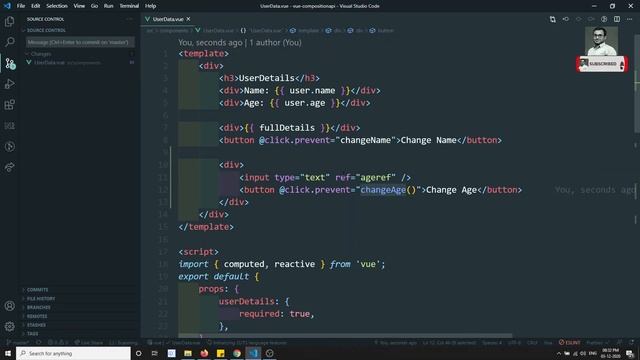Show hidden system tray icons chevron
Screen dimensions: 640x360
tap(559, 353)
